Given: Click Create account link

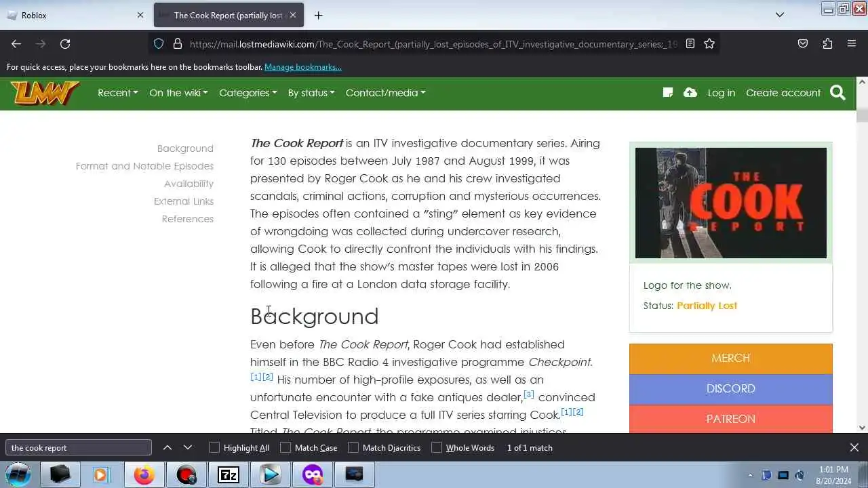Looking at the screenshot, I should pos(783,93).
